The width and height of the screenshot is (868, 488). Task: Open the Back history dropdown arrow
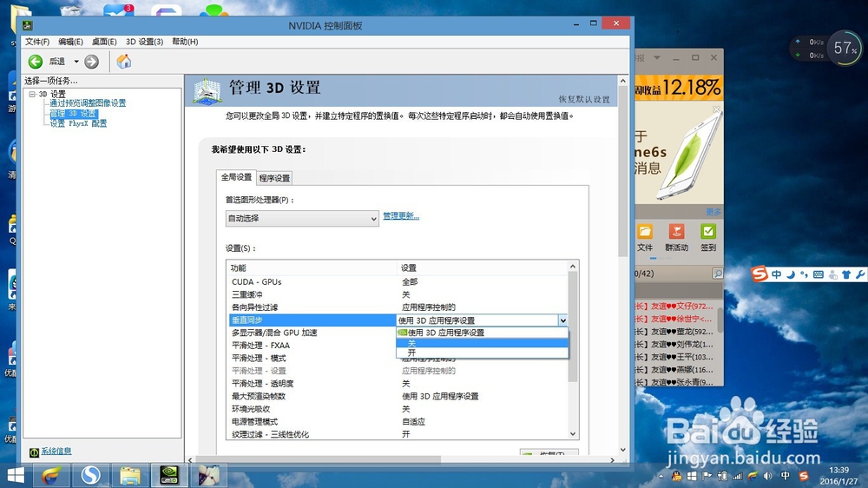[x=76, y=62]
